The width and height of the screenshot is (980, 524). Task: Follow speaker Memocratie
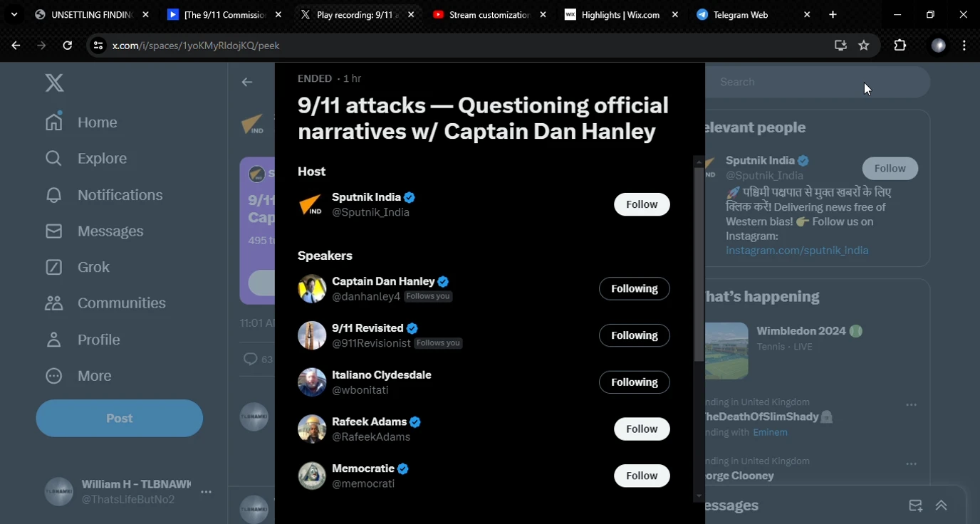point(642,476)
